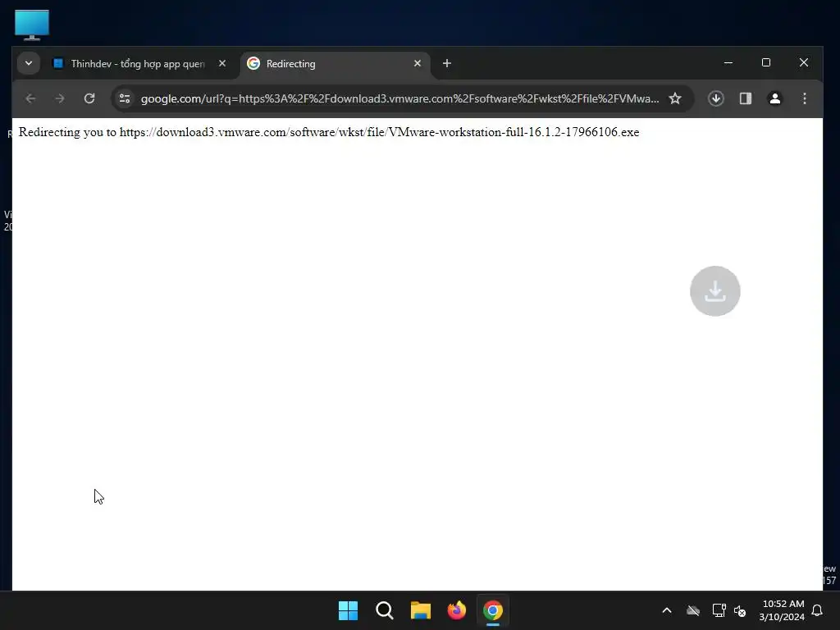
Task: Open taskbar Search
Action: coord(385,610)
